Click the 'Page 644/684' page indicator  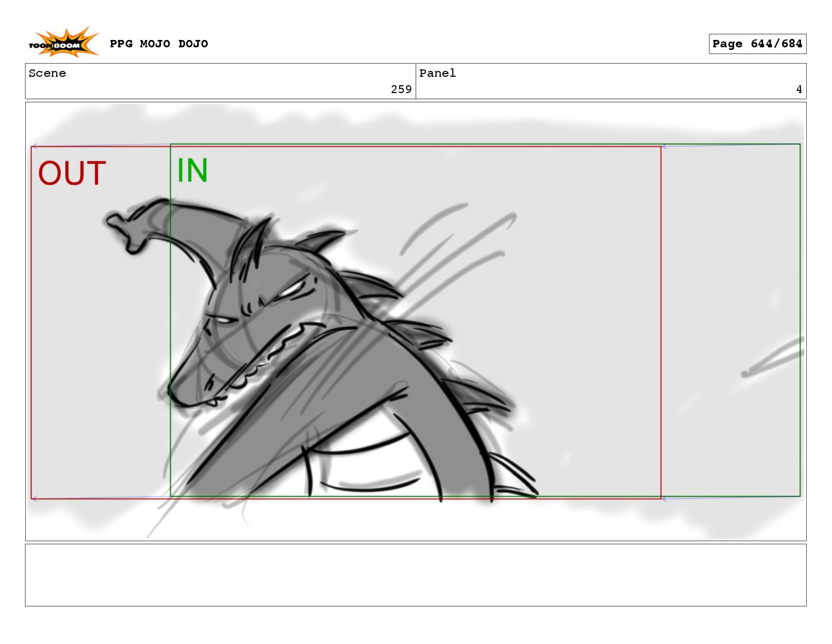click(x=757, y=44)
